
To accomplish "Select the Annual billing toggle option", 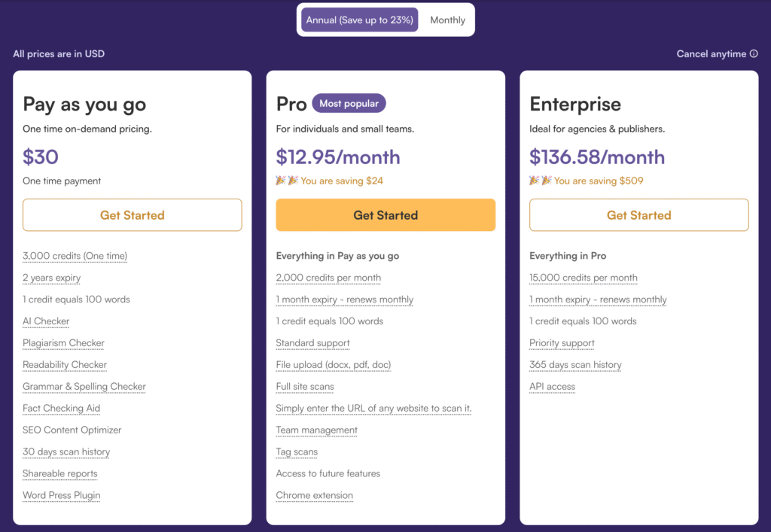I will point(359,20).
